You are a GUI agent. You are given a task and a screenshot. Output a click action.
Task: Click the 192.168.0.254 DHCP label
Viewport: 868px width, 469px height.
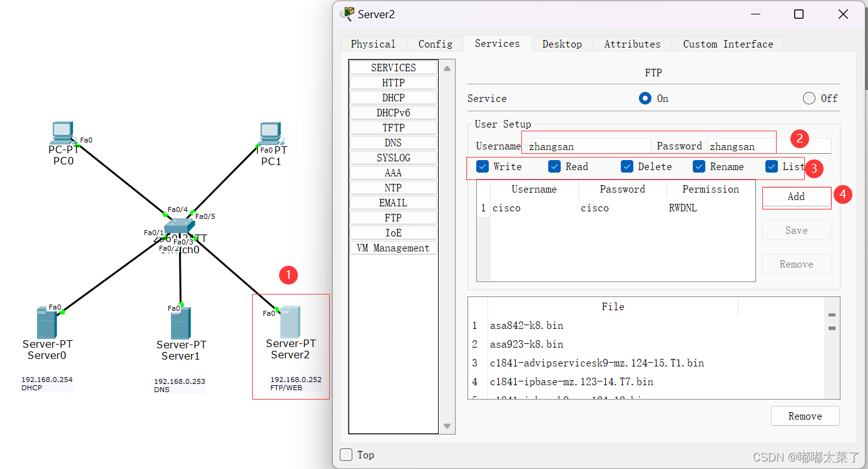(46, 383)
